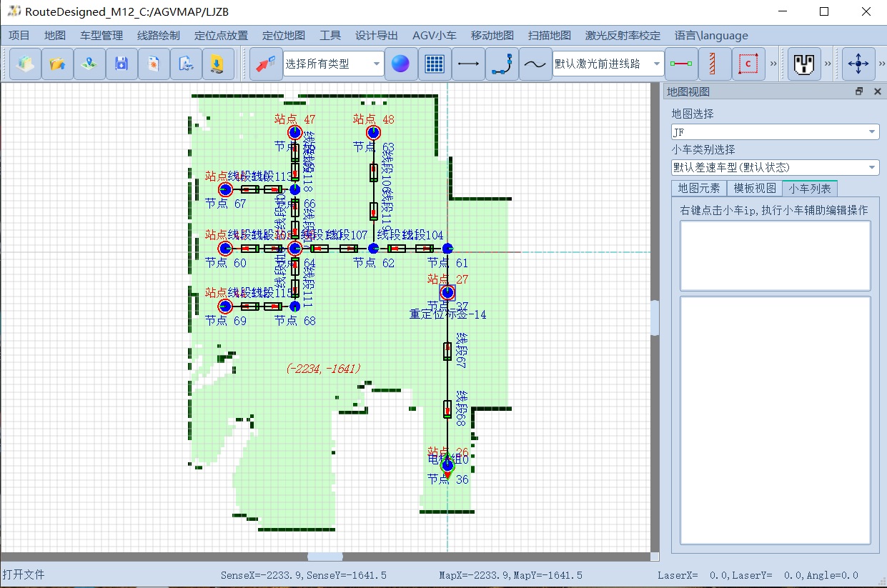Click the map location toolbar icon

[89, 64]
